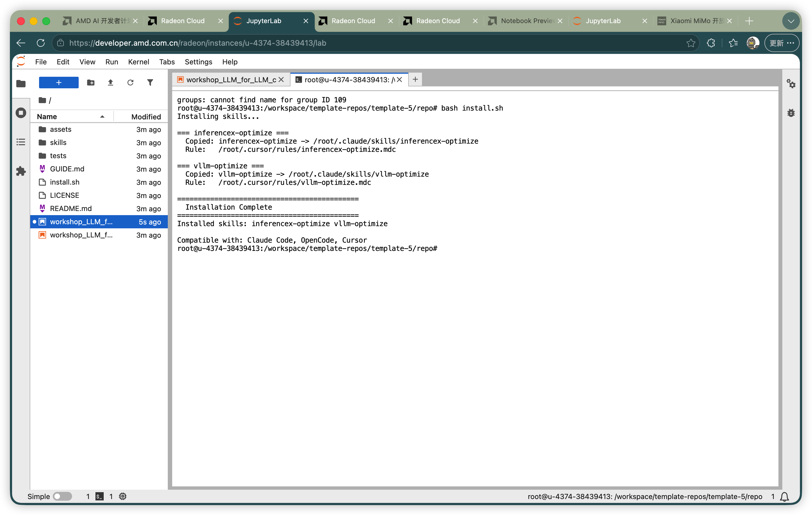This screenshot has width=812, height=515.
Task: Refresh the file browser list
Action: pos(130,83)
